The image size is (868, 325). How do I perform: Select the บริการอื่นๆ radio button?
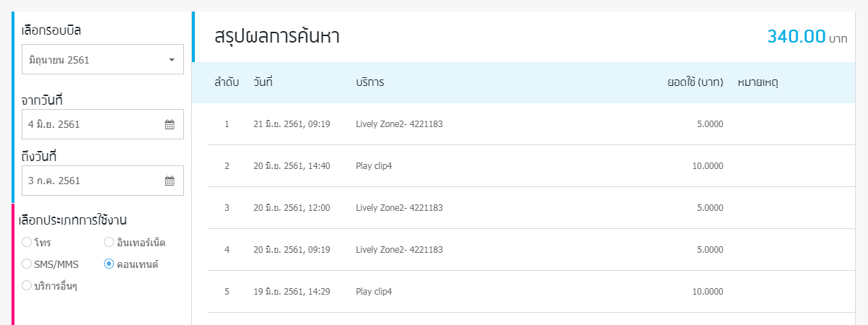pos(27,285)
